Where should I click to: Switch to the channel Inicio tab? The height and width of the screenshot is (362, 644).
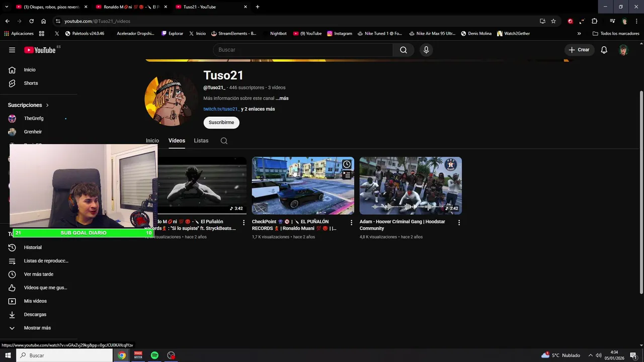pyautogui.click(x=152, y=141)
